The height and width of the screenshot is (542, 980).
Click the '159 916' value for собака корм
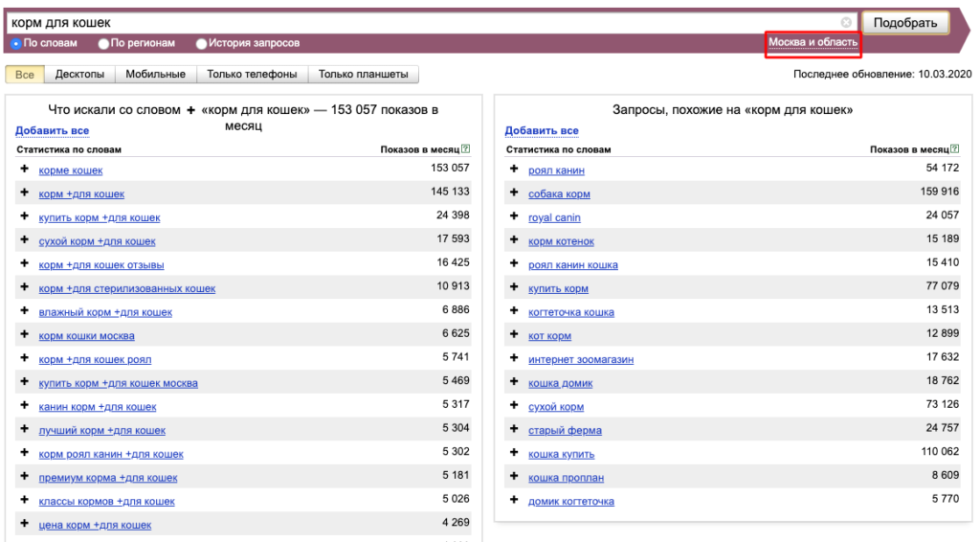pyautogui.click(x=940, y=192)
